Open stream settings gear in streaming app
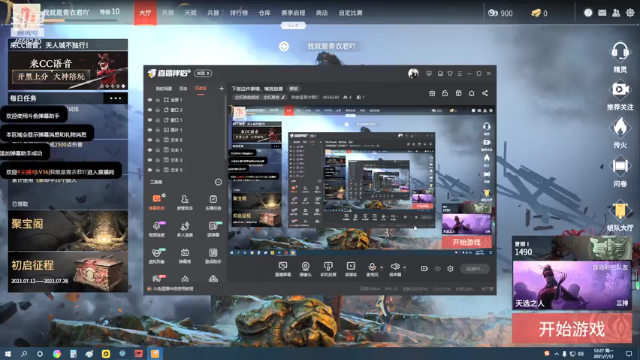The width and height of the screenshot is (640, 360). 450,269
